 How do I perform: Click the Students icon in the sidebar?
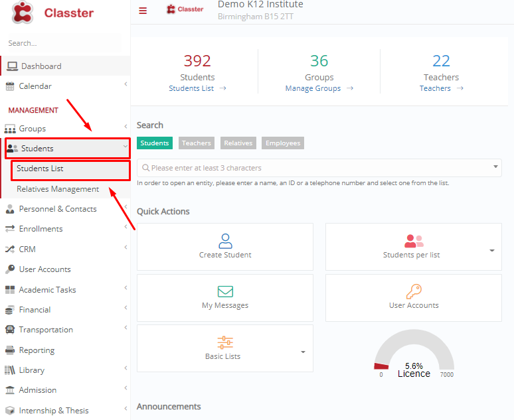click(13, 149)
